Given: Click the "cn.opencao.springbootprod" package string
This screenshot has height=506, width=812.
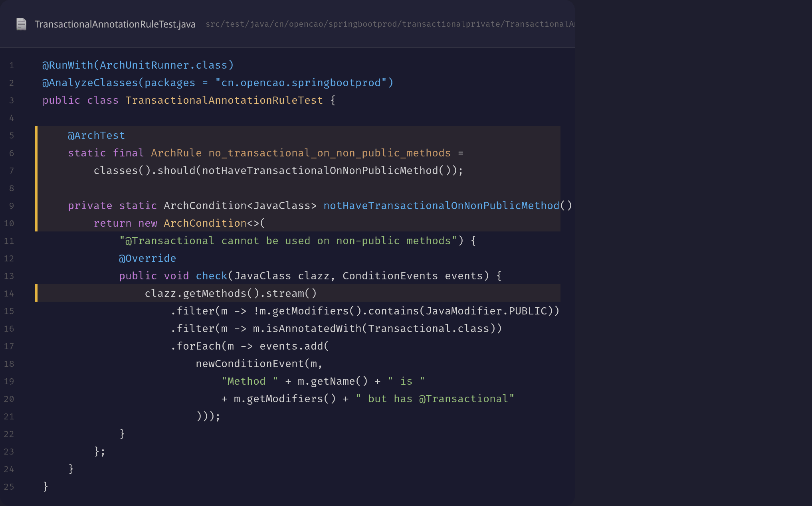Looking at the screenshot, I should point(301,83).
